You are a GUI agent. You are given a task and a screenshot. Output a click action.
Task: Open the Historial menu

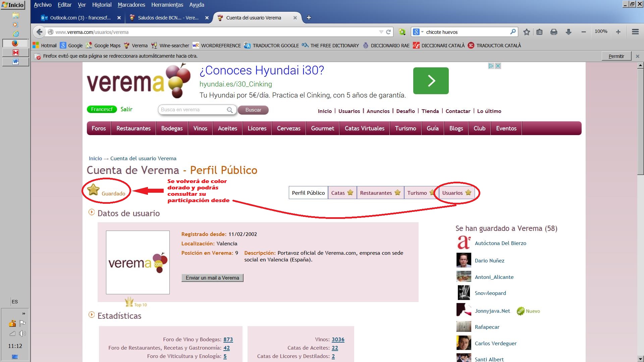click(102, 5)
